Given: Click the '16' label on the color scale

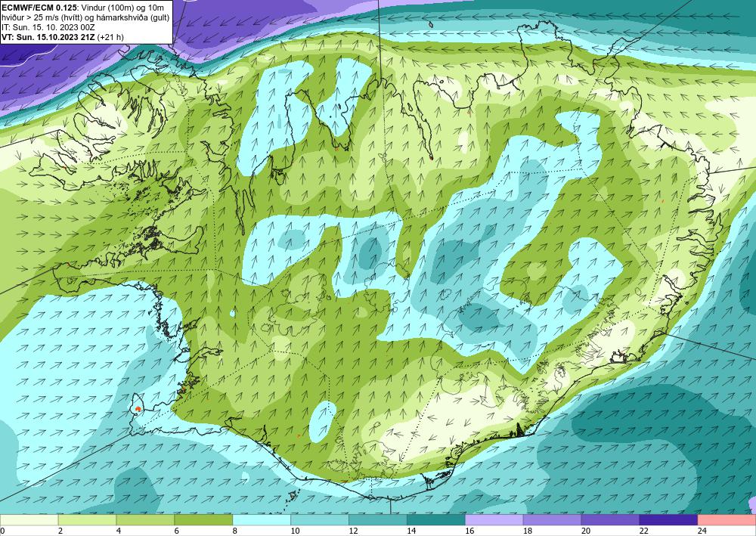Looking at the screenshot, I should (469, 531).
